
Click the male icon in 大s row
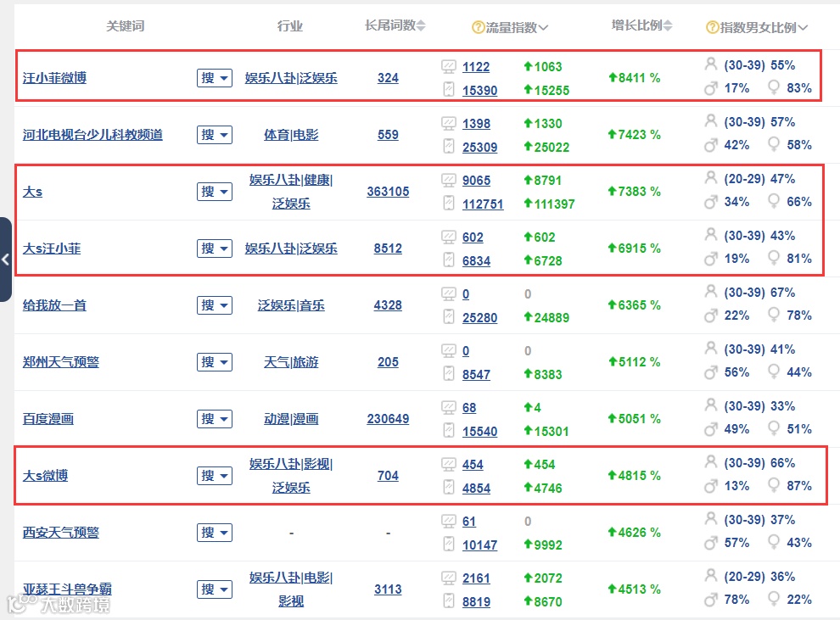pyautogui.click(x=710, y=202)
